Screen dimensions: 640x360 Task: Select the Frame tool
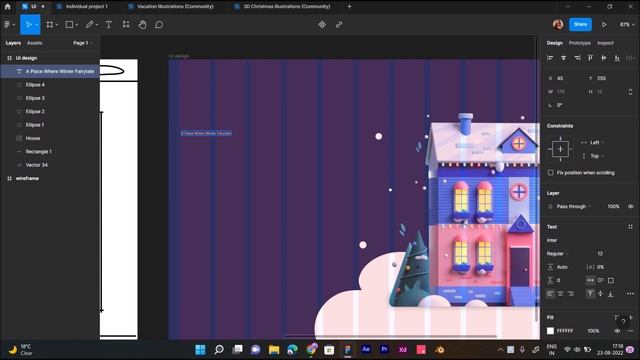point(50,25)
